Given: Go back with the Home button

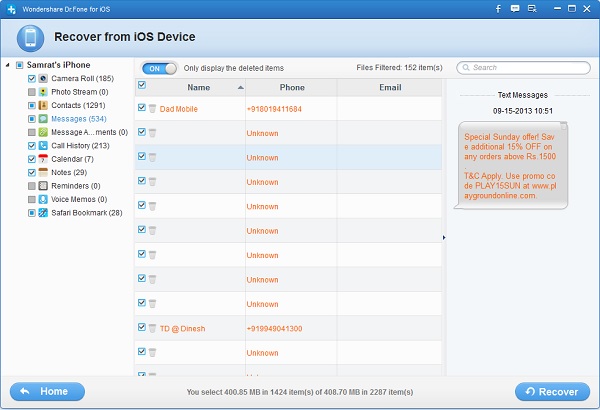Looking at the screenshot, I should (x=47, y=391).
